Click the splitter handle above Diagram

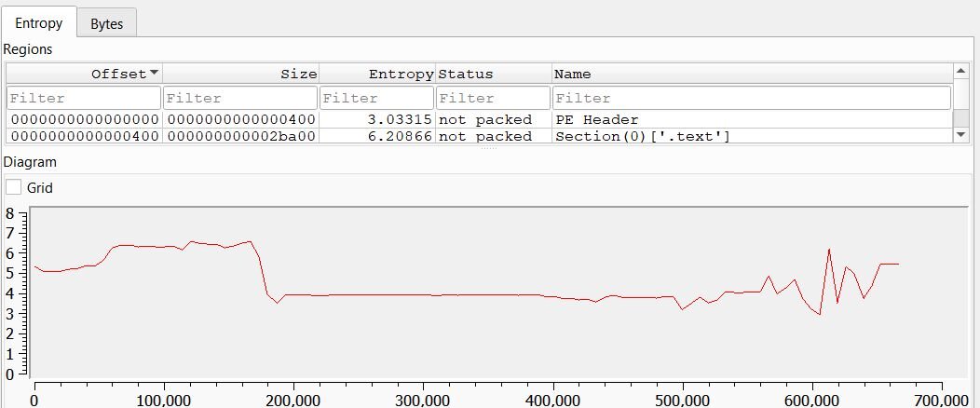(x=489, y=148)
